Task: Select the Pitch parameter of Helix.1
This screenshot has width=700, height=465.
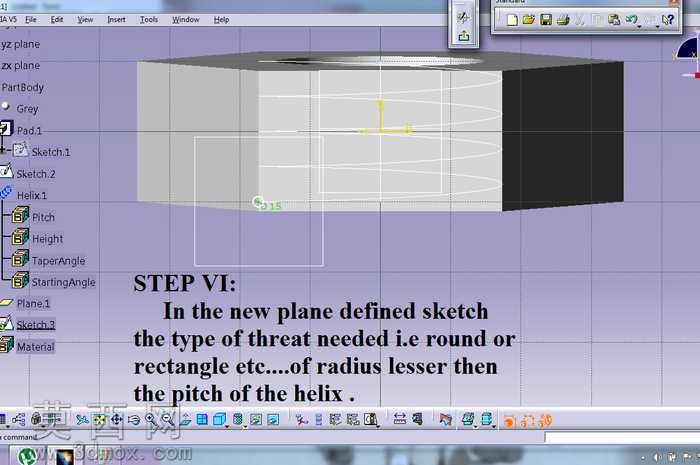Action: (x=43, y=217)
